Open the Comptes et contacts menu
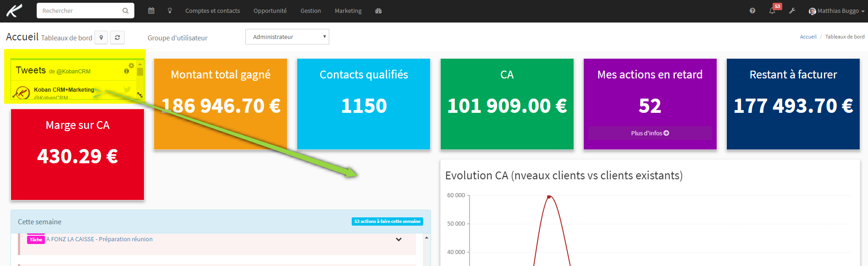The height and width of the screenshot is (266, 868). pos(212,11)
